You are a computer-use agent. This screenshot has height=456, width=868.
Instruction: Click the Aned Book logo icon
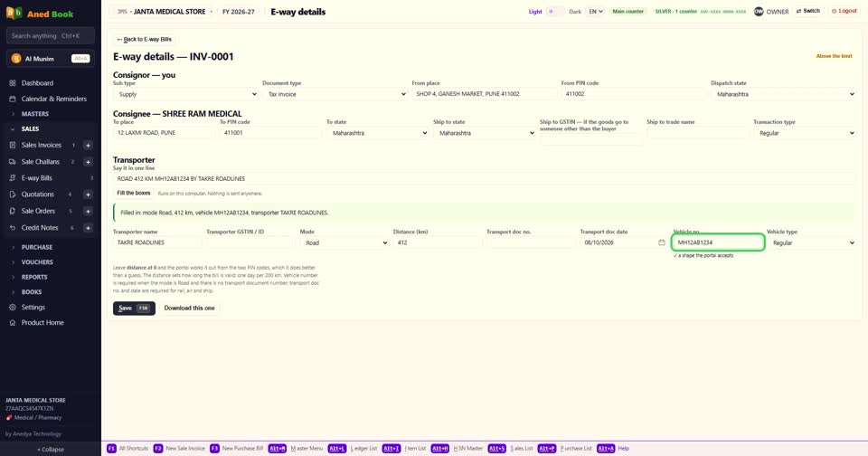(x=14, y=13)
